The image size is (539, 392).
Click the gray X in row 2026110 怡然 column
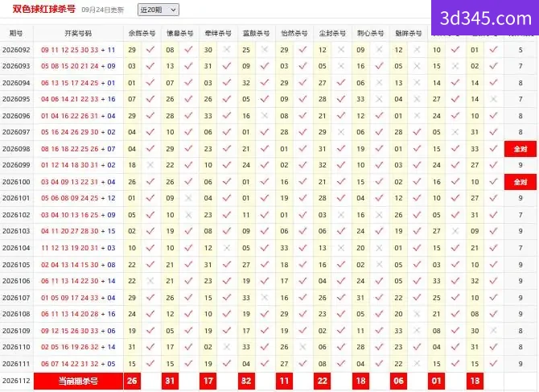302,347
